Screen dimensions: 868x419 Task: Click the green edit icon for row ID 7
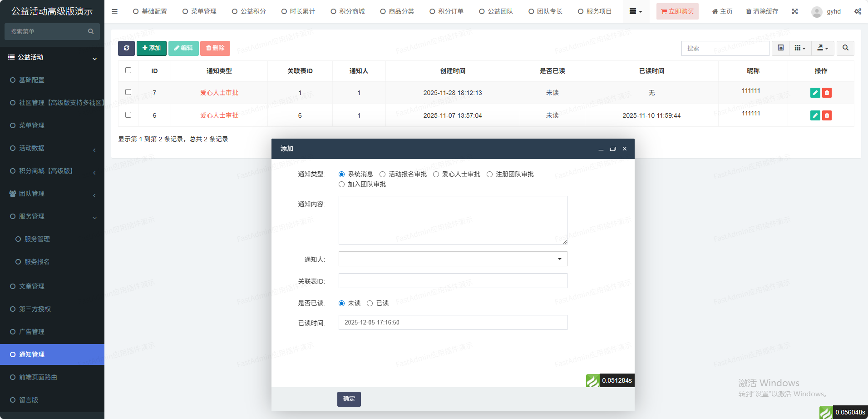[815, 93]
